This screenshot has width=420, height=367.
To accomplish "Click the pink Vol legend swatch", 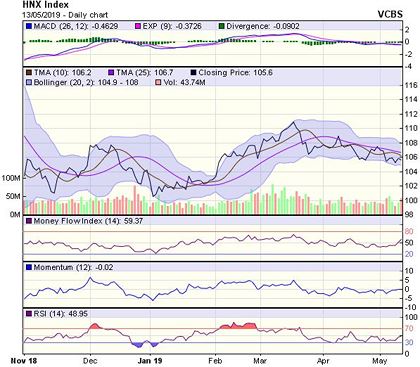I will tap(158, 82).
